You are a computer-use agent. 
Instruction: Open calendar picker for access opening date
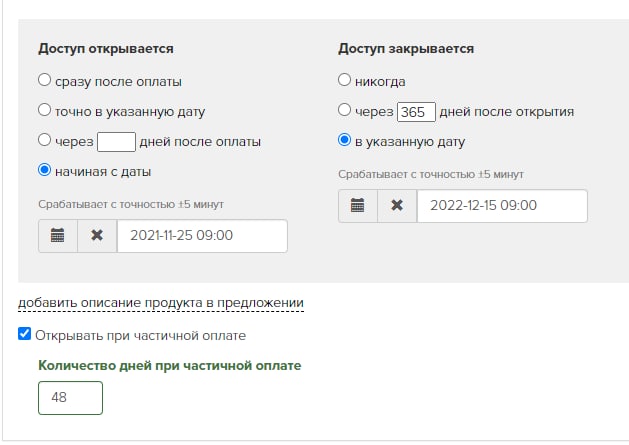(58, 236)
